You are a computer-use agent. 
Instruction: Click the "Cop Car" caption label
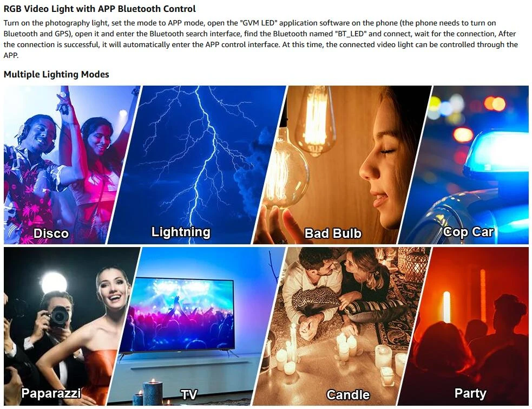pyautogui.click(x=468, y=232)
